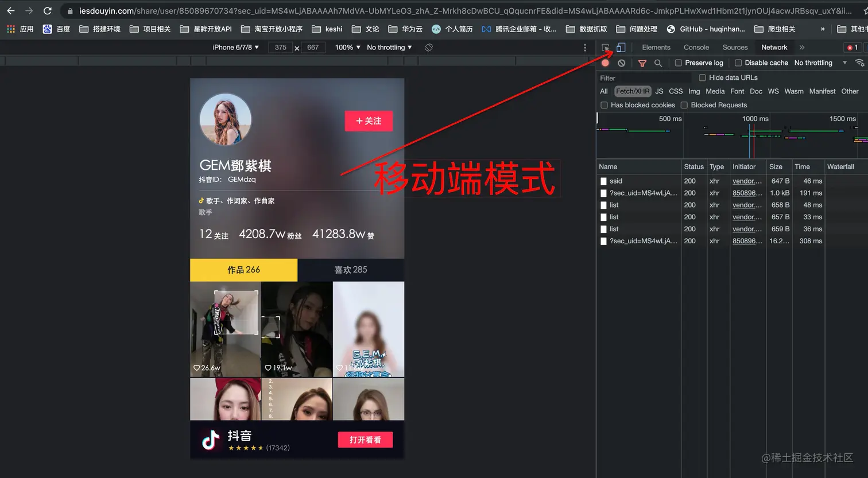
Task: Toggle device toolbar mobile mode icon
Action: click(x=621, y=48)
